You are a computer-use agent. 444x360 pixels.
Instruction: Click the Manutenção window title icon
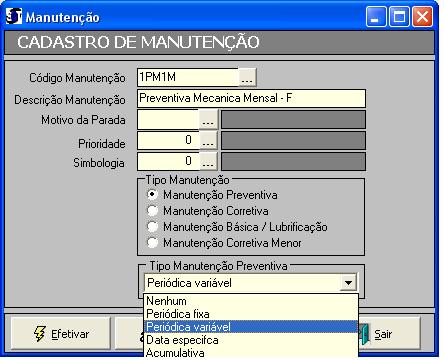tap(14, 16)
